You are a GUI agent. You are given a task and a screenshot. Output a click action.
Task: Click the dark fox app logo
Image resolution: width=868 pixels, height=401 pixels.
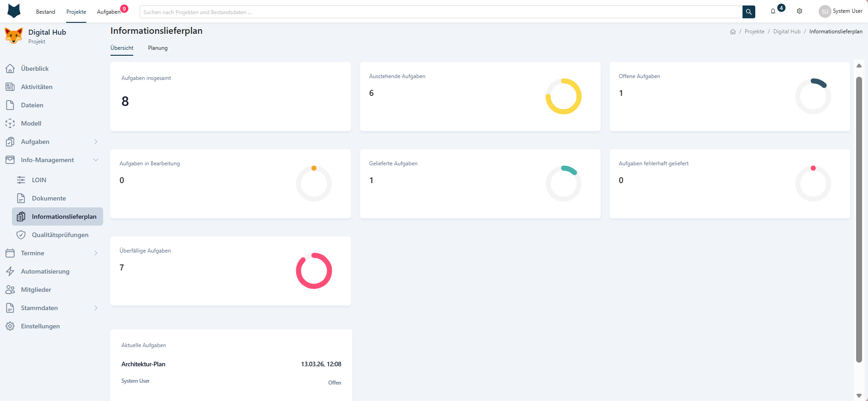click(x=14, y=11)
